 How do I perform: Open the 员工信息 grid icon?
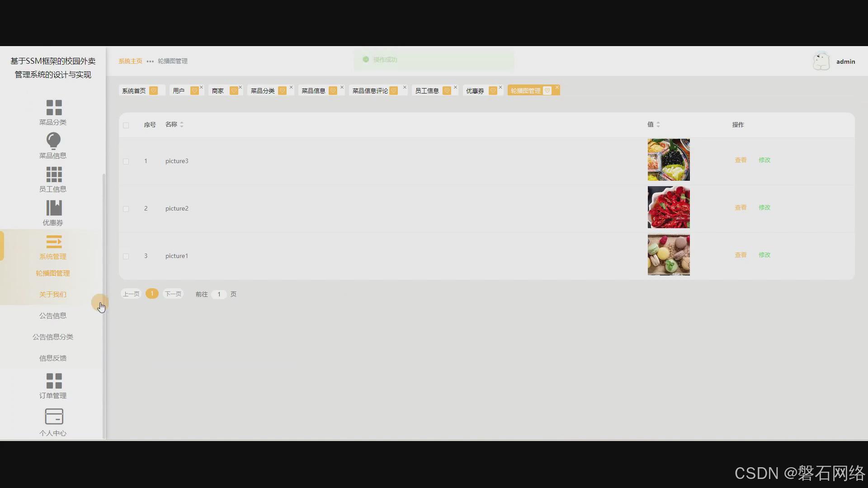pos(54,174)
